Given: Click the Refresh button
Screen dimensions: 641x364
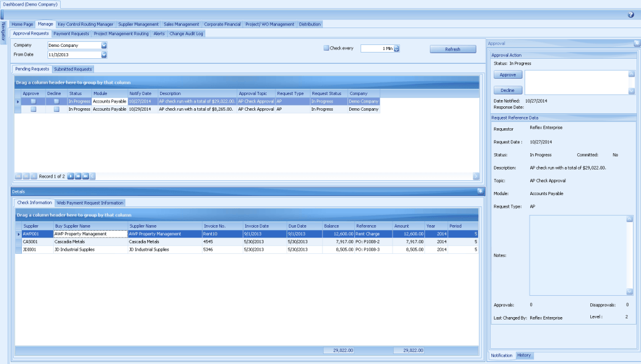Looking at the screenshot, I should pyautogui.click(x=453, y=49).
